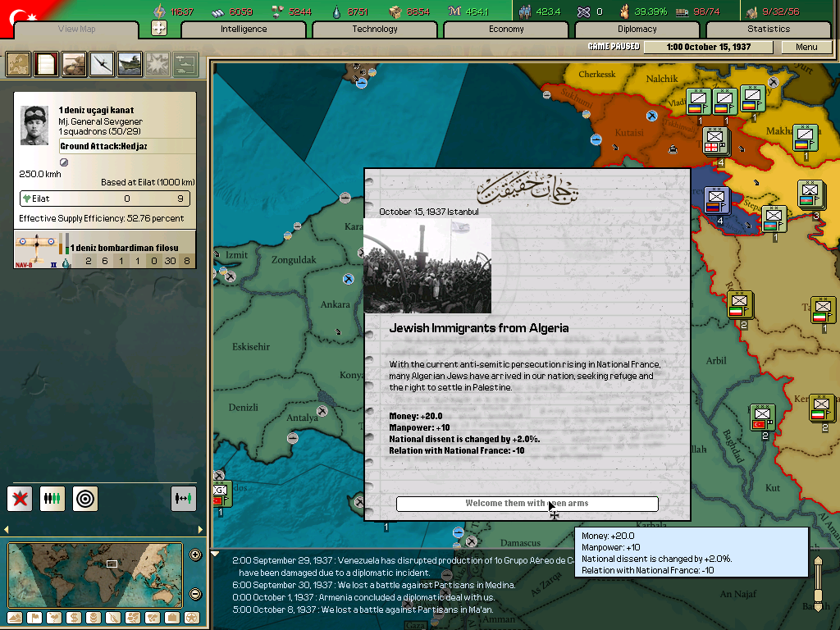Zoom in the map with plus button
The image size is (840, 630).
click(x=195, y=555)
